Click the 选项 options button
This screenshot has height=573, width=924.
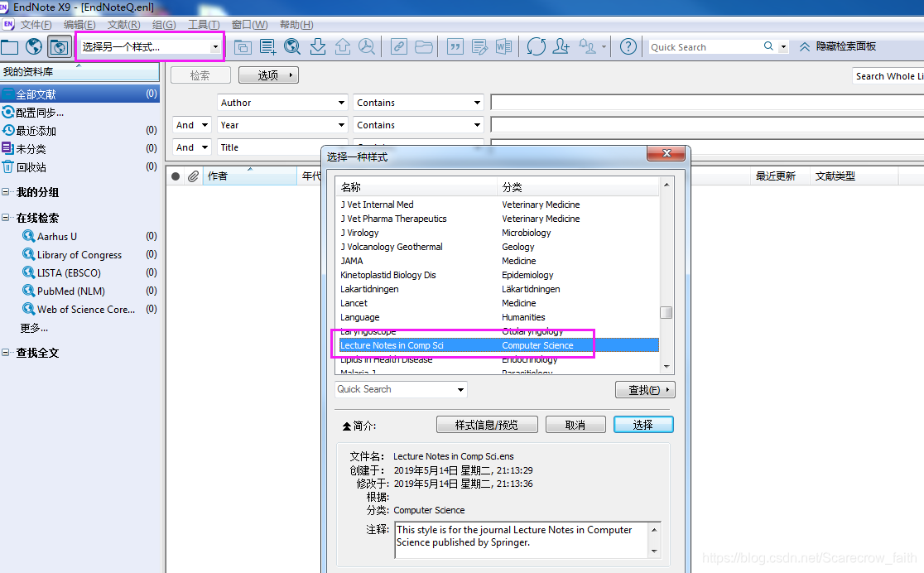269,75
